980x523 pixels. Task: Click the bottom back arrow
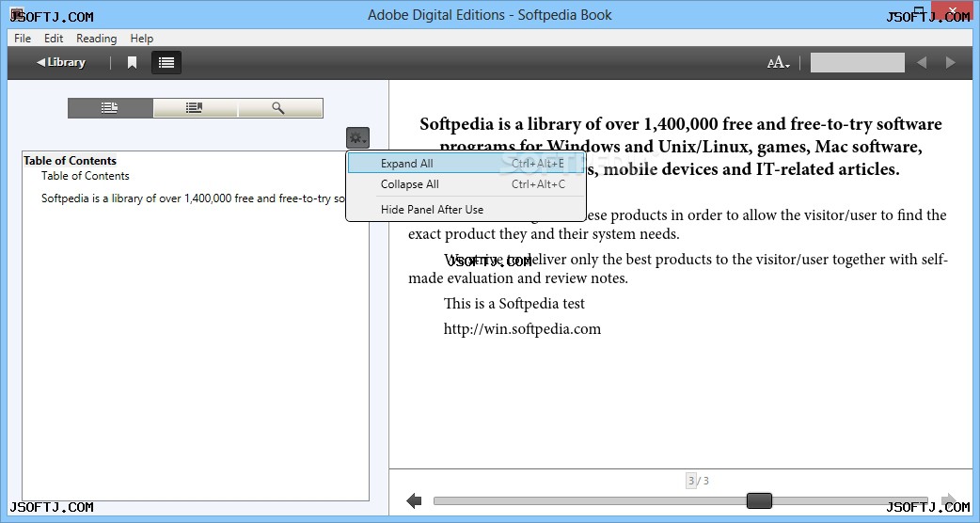click(414, 500)
